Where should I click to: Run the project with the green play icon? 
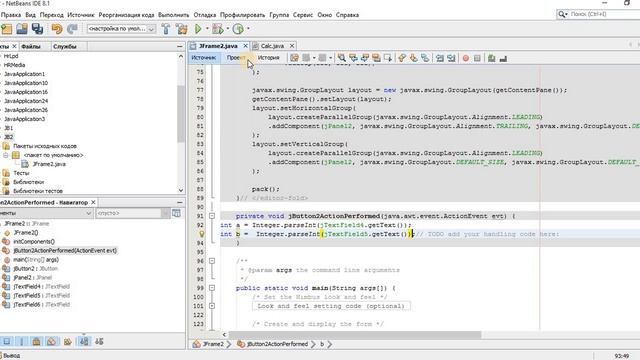198,29
